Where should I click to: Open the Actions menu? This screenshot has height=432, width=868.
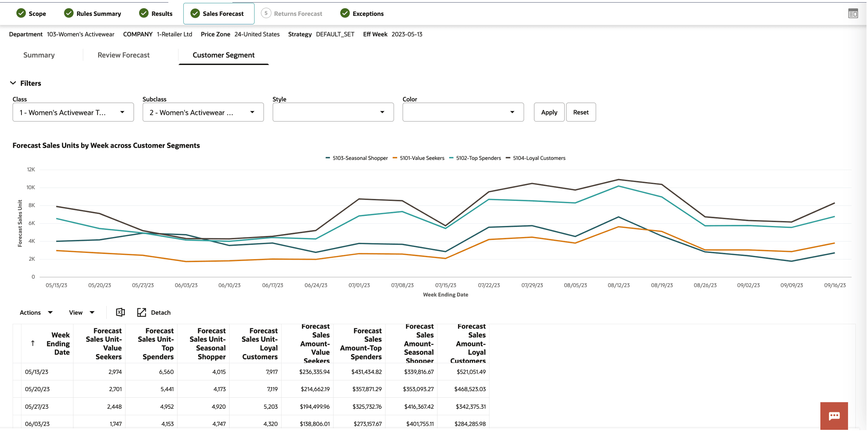tap(36, 313)
